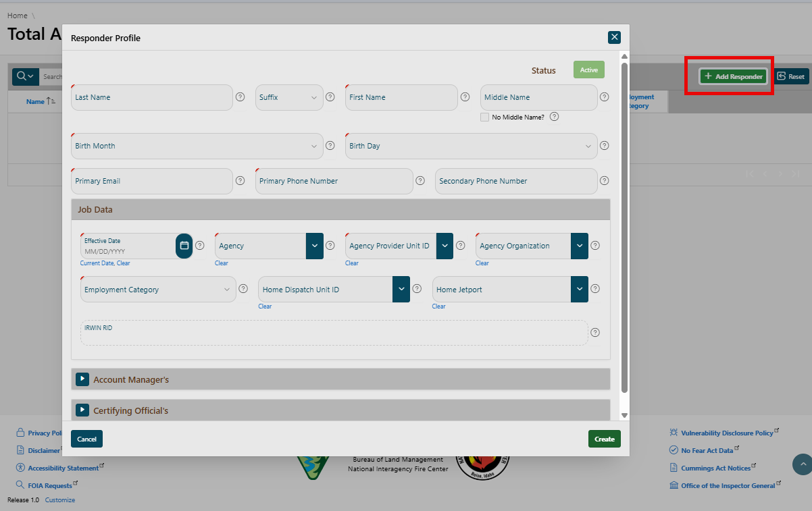Screen dimensions: 812x511
Task: Open help icon beside Suffix dropdown
Action: tap(330, 97)
